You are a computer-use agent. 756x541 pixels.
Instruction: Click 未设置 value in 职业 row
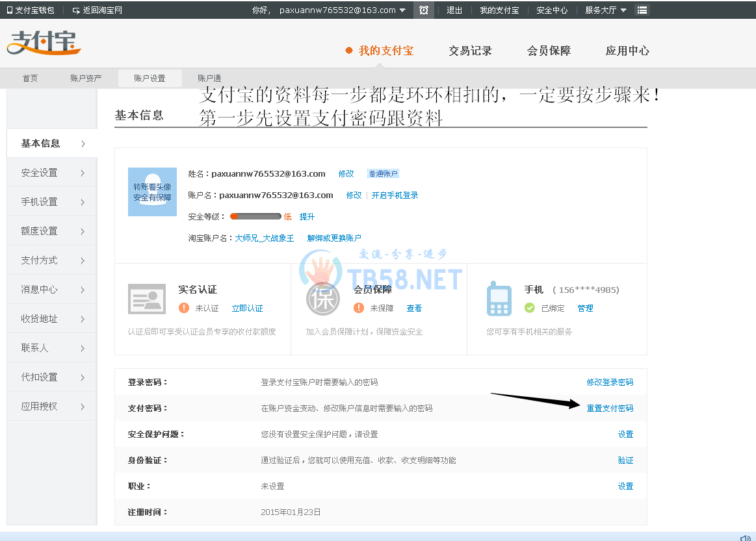tap(273, 486)
